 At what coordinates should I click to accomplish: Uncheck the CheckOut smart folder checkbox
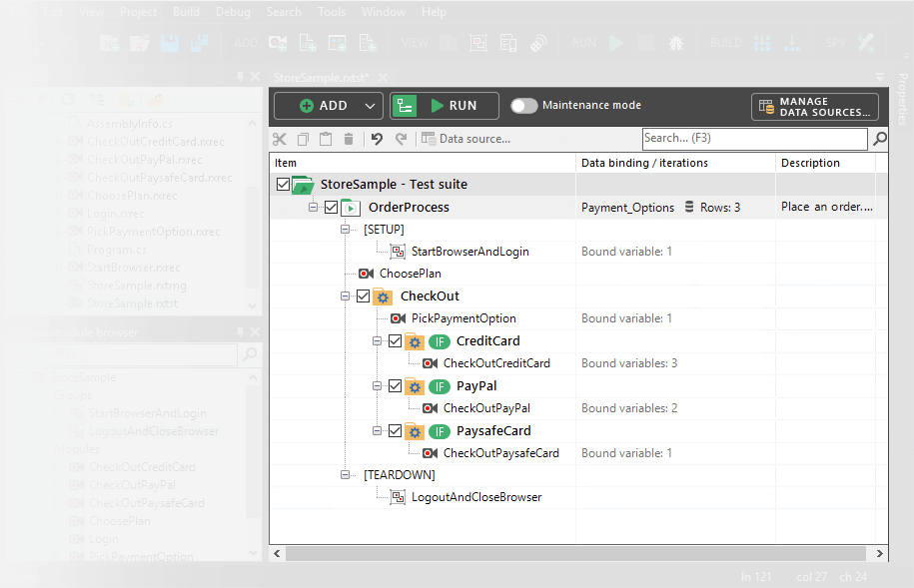(364, 295)
